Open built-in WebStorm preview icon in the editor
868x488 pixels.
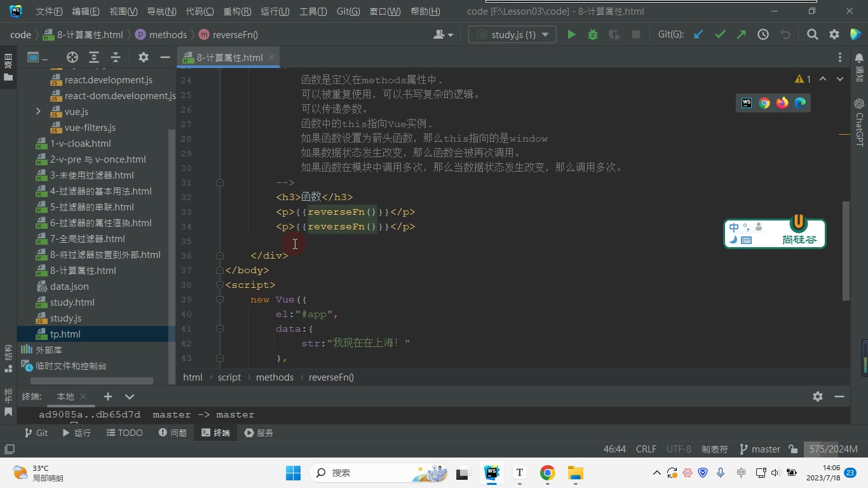point(747,103)
